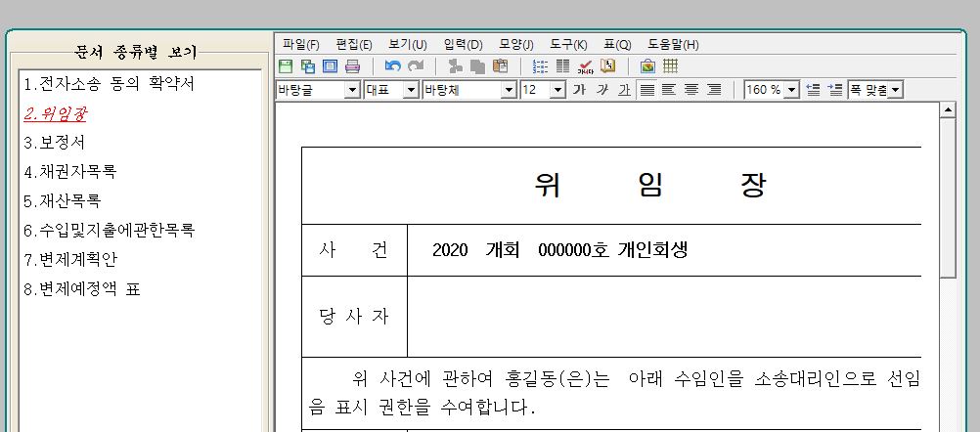Undo with the blue arrow icon
Viewport: 980px width, 432px height.
[x=392, y=66]
